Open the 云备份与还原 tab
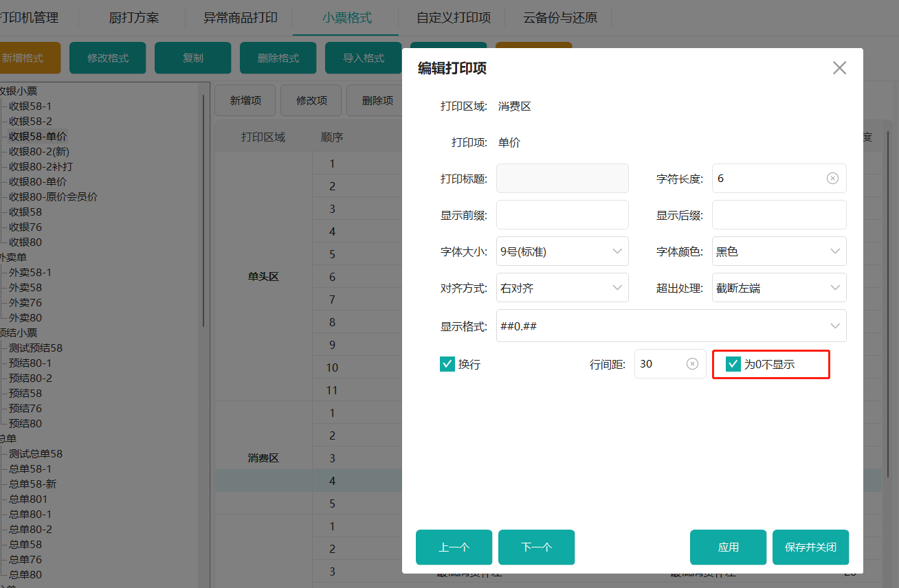 560,18
